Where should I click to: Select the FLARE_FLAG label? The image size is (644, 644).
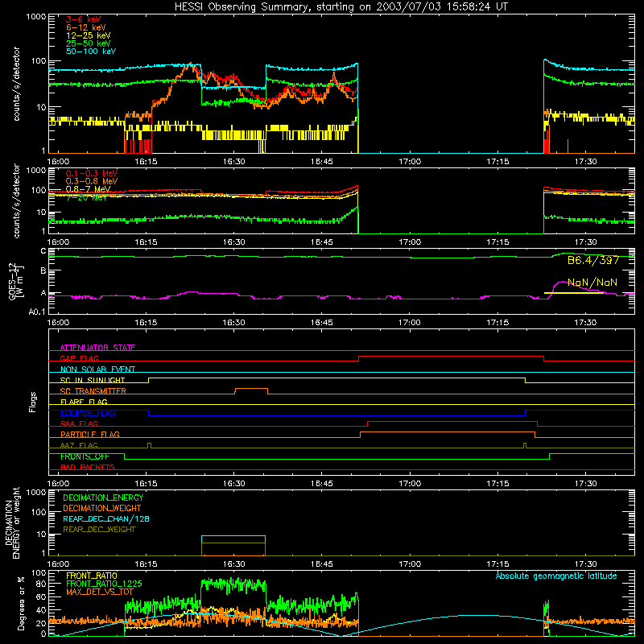(x=84, y=402)
